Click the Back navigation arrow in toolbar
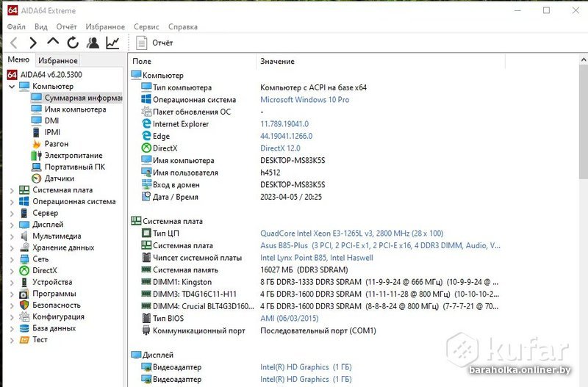 click(14, 43)
